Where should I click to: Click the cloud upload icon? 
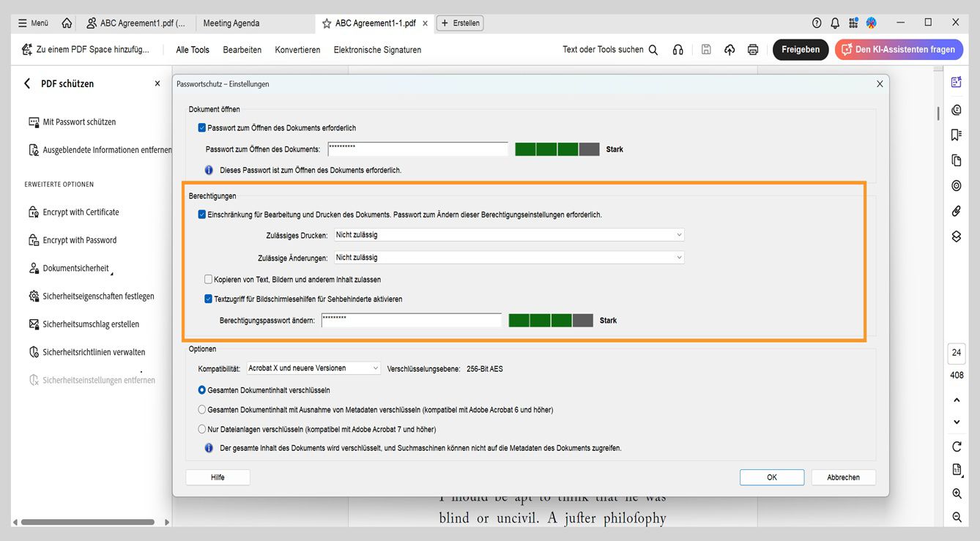click(729, 49)
